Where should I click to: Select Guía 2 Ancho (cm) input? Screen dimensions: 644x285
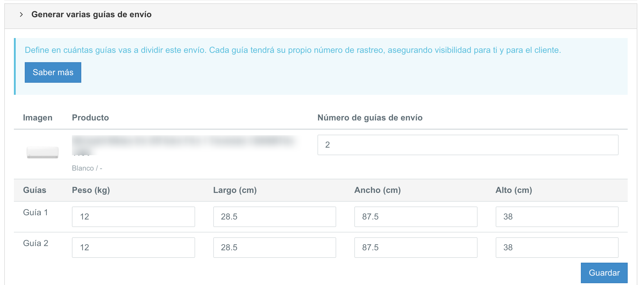pos(415,248)
